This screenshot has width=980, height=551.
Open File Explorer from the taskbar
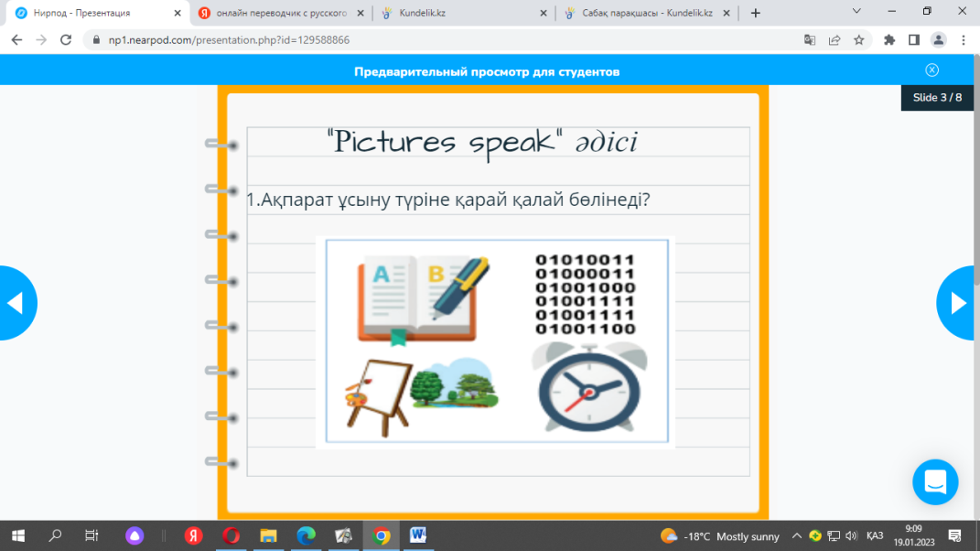click(x=269, y=536)
